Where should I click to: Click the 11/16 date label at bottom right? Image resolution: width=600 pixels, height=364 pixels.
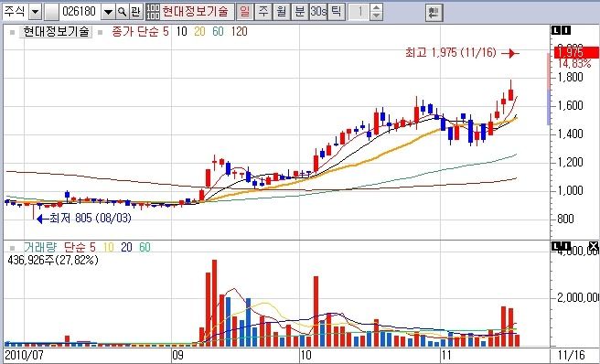point(572,356)
